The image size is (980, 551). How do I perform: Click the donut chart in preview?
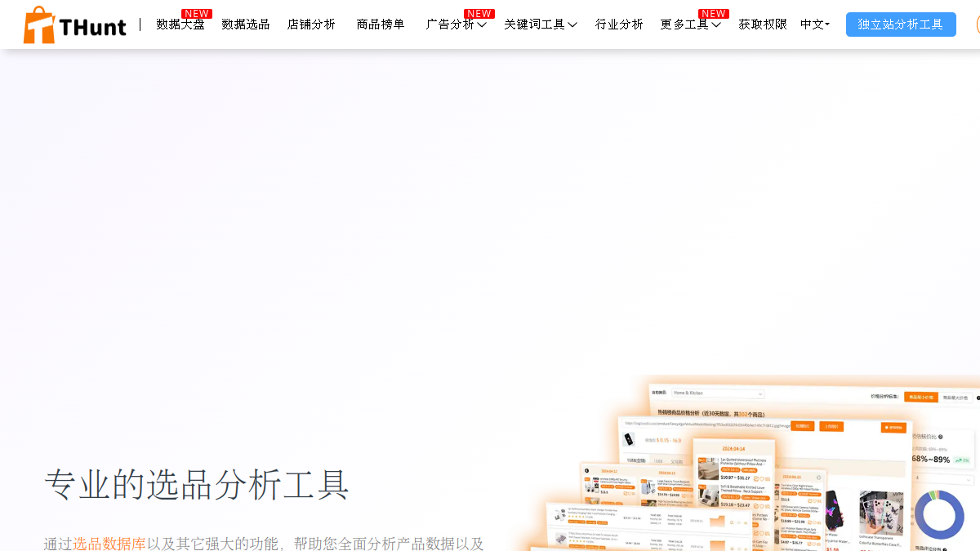click(939, 515)
